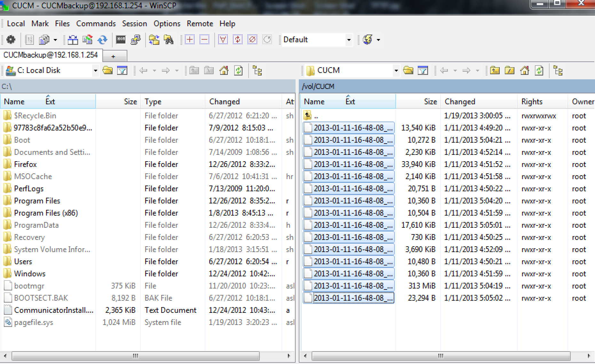Click the local panel horizontal scrollbar thumb

click(136, 356)
